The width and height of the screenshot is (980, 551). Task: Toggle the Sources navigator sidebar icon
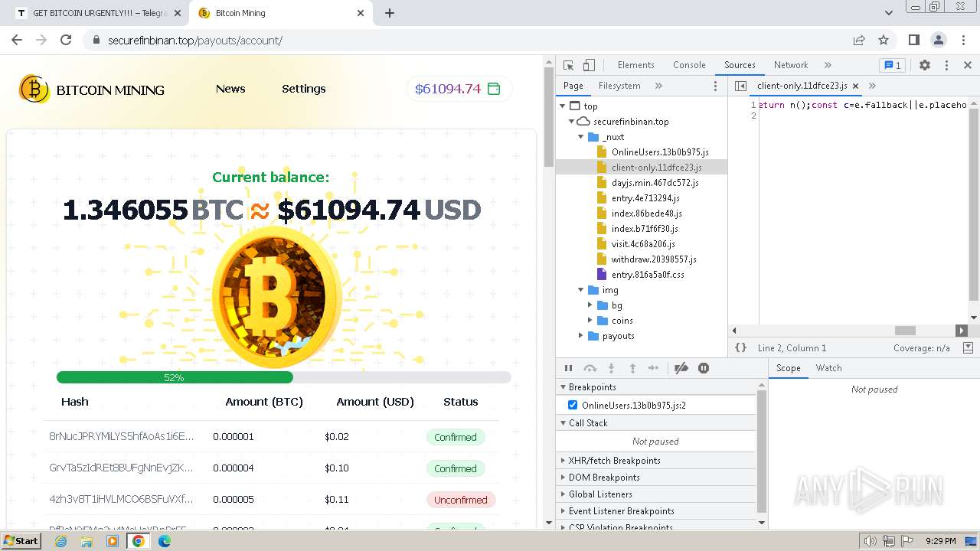(740, 86)
